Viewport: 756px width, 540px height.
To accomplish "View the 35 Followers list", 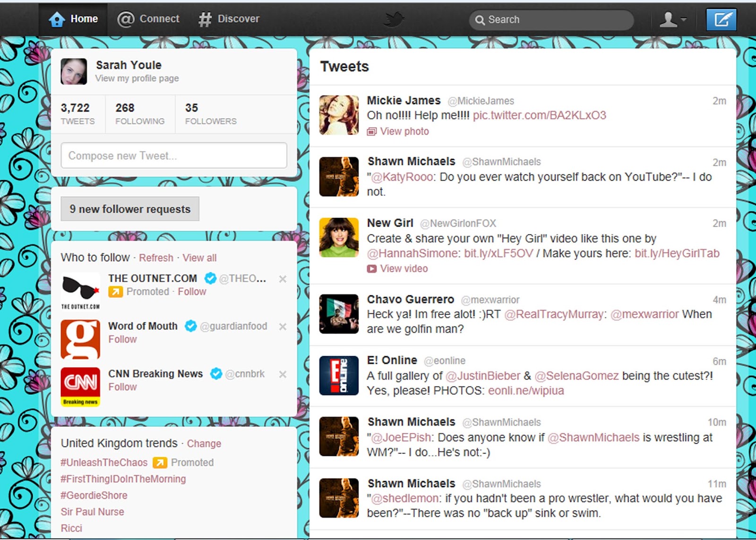I will (211, 114).
